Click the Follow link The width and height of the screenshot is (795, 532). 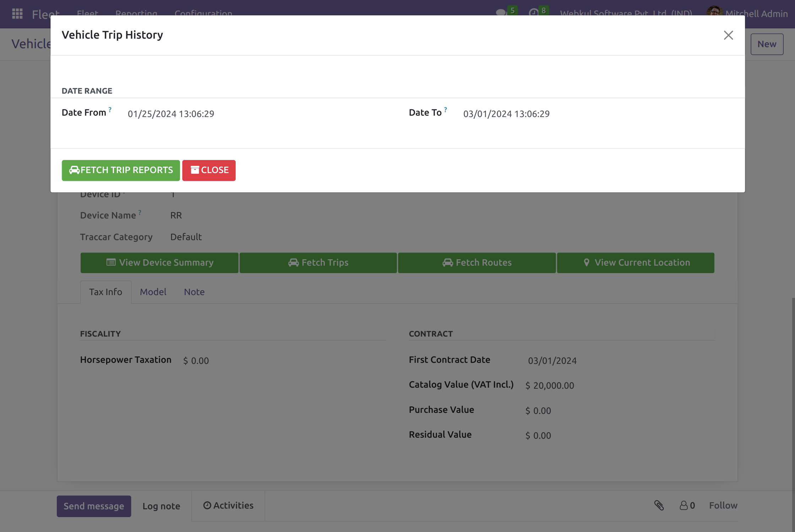pyautogui.click(x=723, y=505)
